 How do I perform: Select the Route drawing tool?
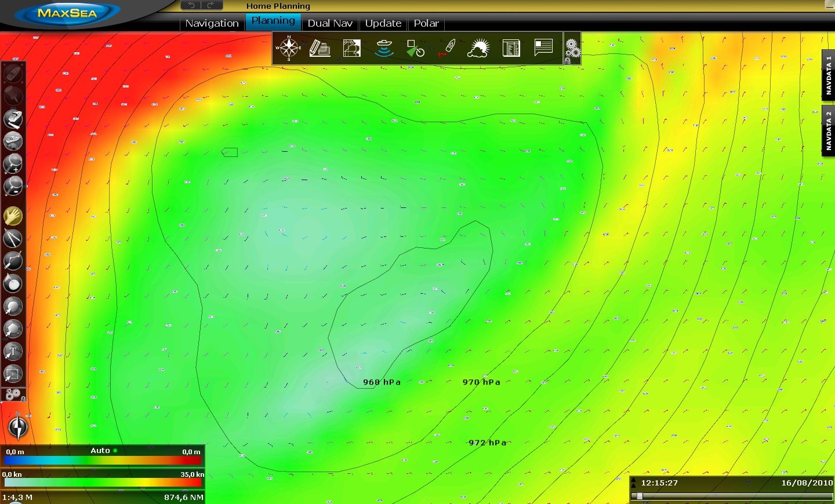13,261
